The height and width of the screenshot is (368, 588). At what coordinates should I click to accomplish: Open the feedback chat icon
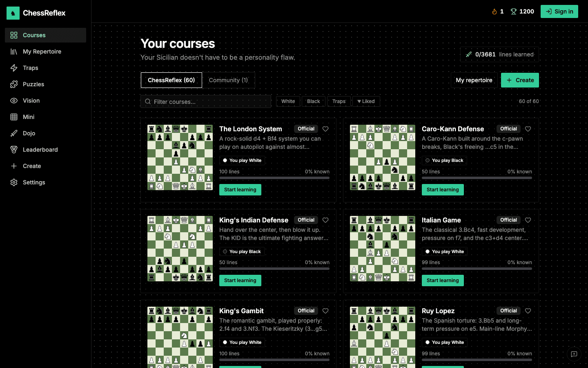tap(574, 354)
